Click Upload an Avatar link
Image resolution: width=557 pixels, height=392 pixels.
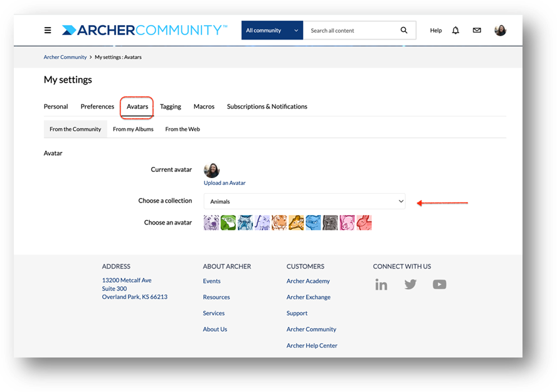pyautogui.click(x=225, y=183)
